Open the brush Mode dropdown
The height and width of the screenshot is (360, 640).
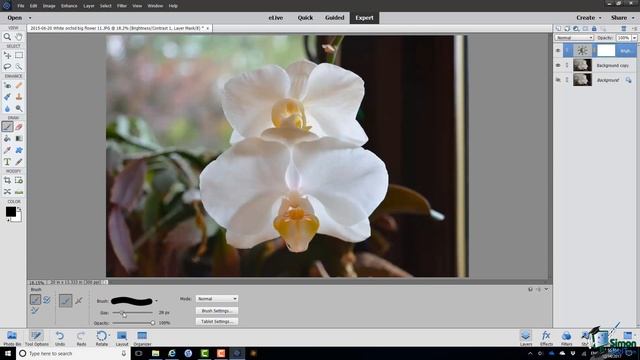pyautogui.click(x=217, y=299)
